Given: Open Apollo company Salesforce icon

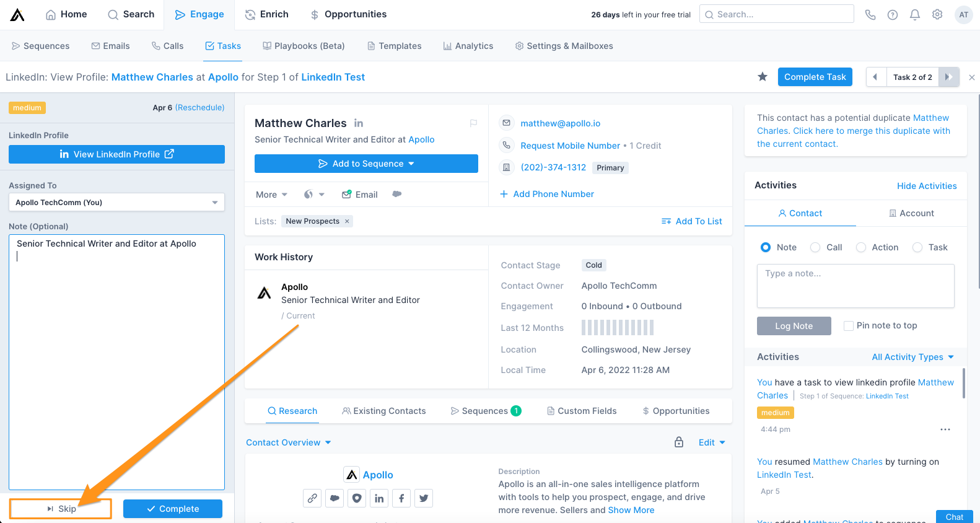Looking at the screenshot, I should tap(335, 498).
